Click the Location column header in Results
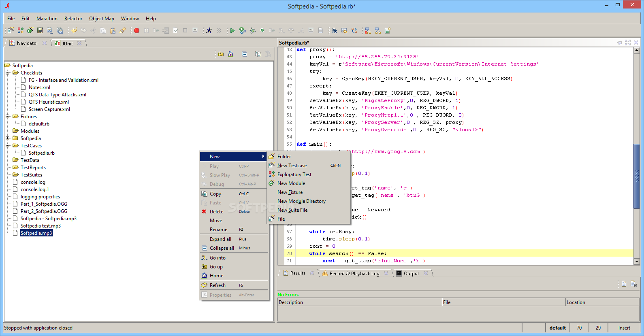The width and height of the screenshot is (644, 336). (602, 302)
